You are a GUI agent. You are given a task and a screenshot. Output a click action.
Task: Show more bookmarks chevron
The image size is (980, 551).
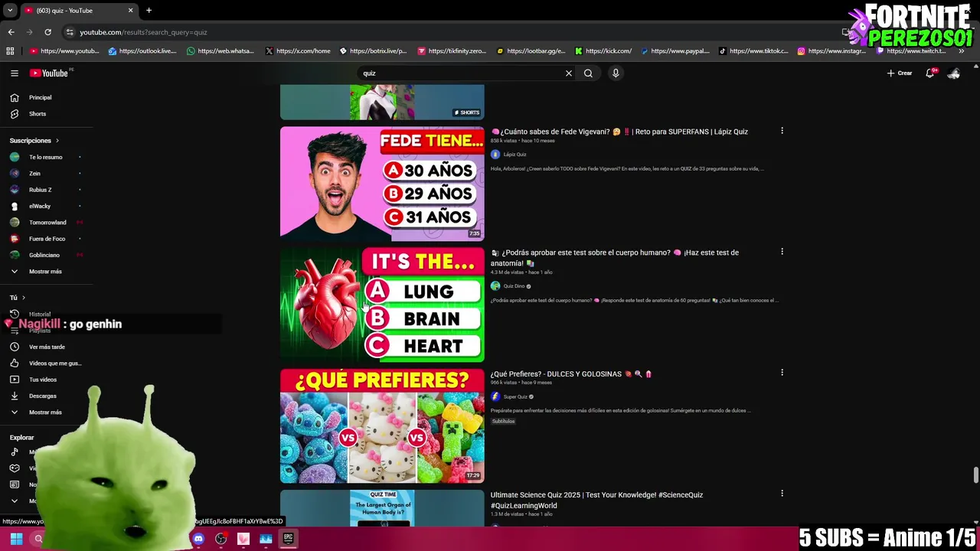pyautogui.click(x=961, y=51)
